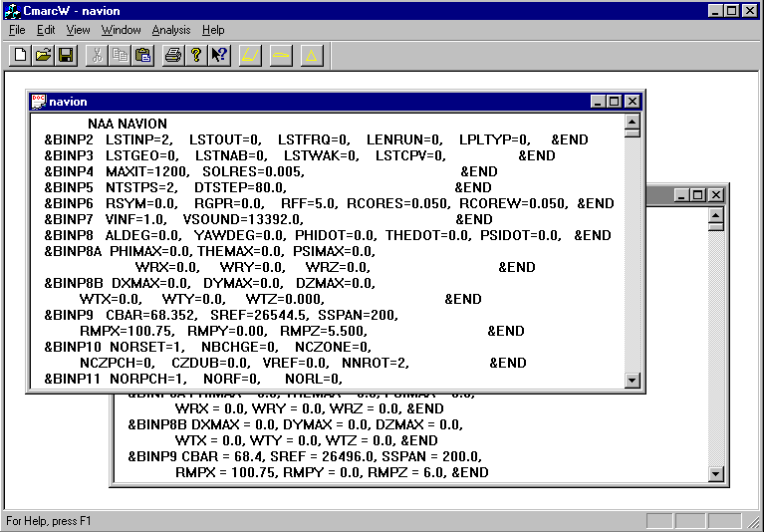Maximize the main CmarcW window
Screen dimensions: 764x532
[731, 11]
